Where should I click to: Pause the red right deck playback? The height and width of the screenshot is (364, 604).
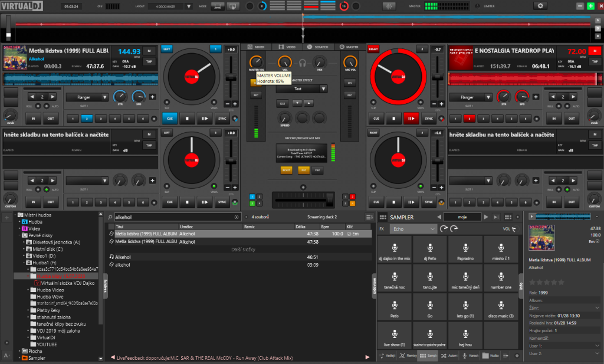click(410, 118)
